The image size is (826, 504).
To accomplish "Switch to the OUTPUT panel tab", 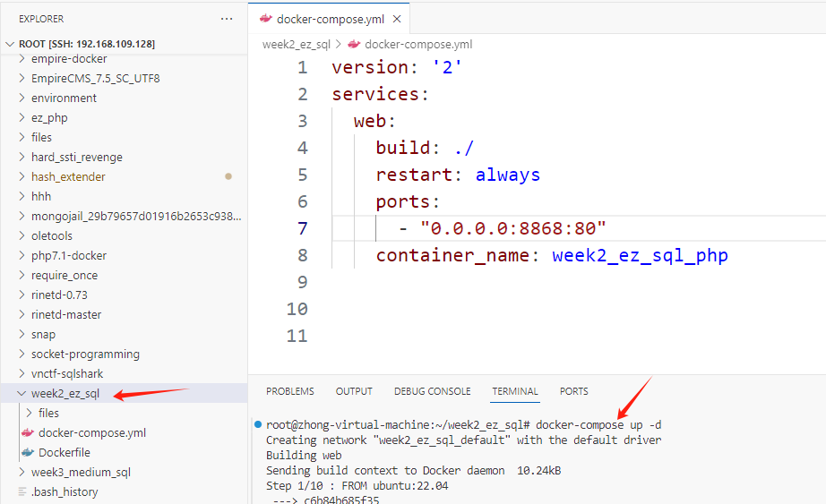I will [x=354, y=391].
